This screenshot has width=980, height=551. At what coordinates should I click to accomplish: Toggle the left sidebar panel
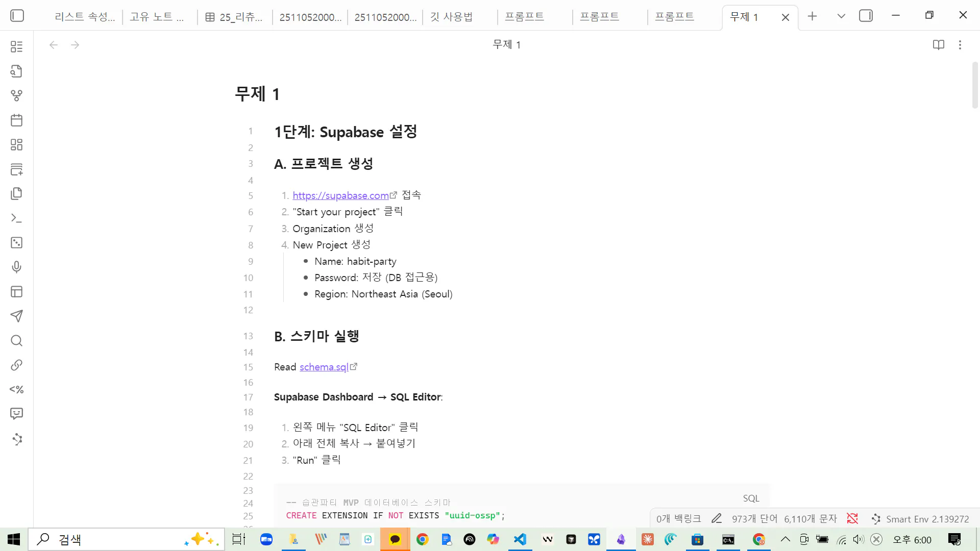pos(17,16)
